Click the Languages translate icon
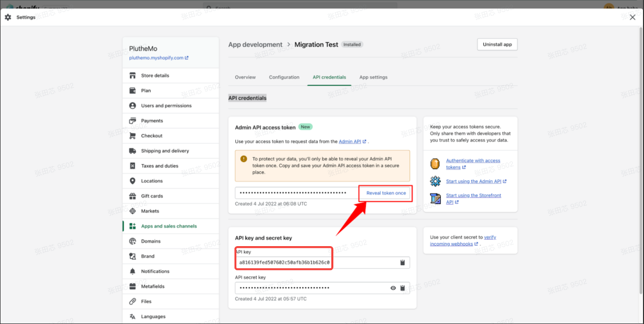The width and height of the screenshot is (644, 324). click(132, 317)
